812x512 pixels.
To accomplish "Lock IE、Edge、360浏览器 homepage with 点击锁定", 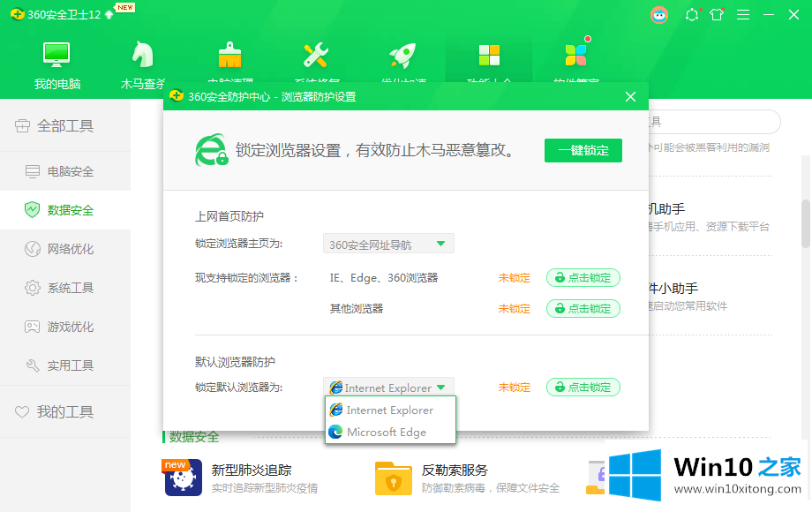I will pos(583,278).
